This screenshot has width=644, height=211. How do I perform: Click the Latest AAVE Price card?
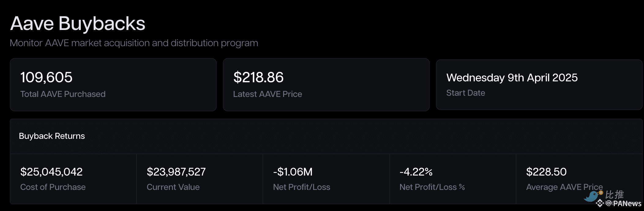click(x=326, y=84)
